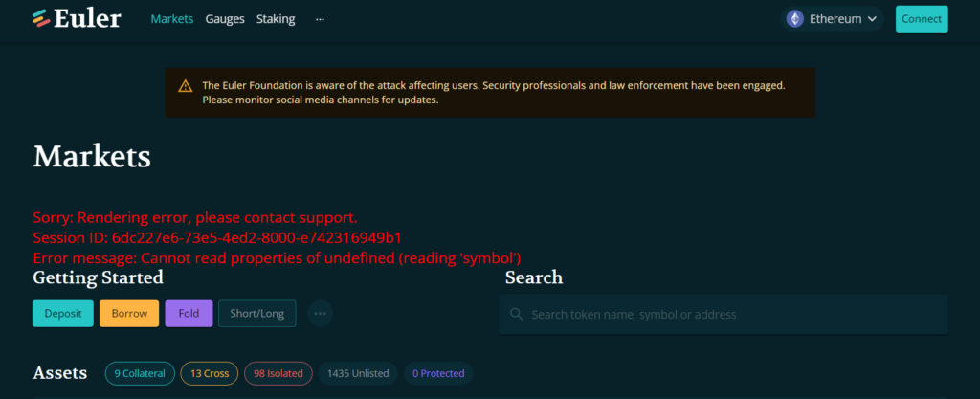Toggle the 1435 Unlisted asset filter
The height and width of the screenshot is (399, 980).
358,373
